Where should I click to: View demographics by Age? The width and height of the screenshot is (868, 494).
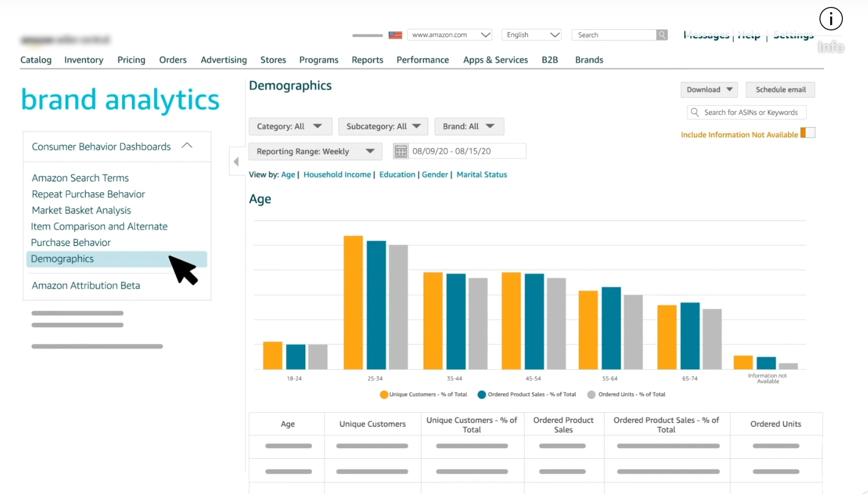(288, 174)
